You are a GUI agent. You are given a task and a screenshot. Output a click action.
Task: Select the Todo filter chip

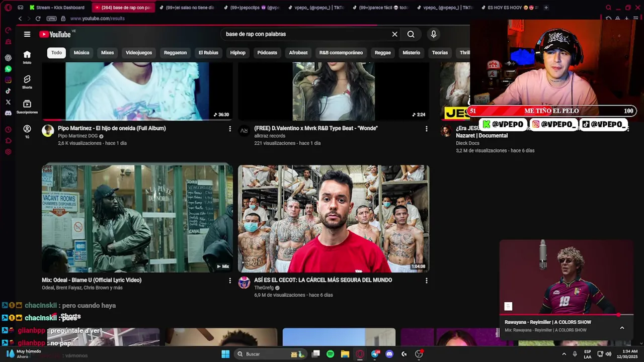[x=56, y=53]
